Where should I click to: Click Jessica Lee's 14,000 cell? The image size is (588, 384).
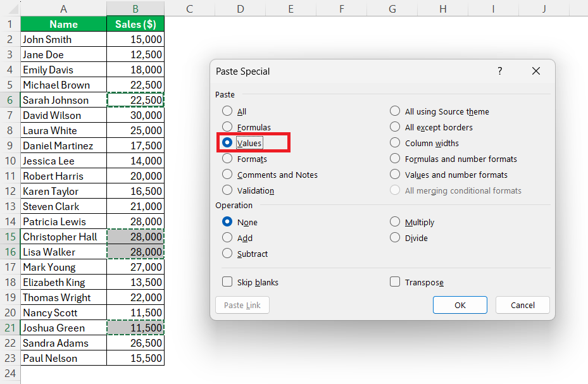pos(135,161)
